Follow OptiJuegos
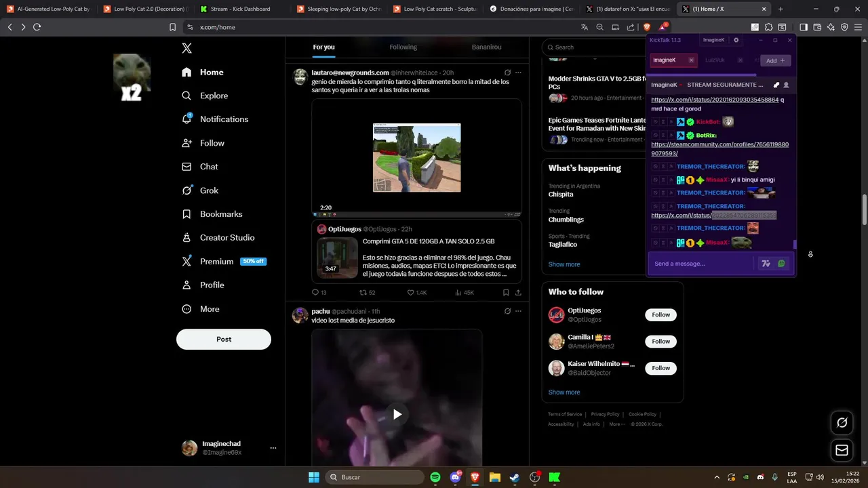The height and width of the screenshot is (488, 868). [x=661, y=314]
